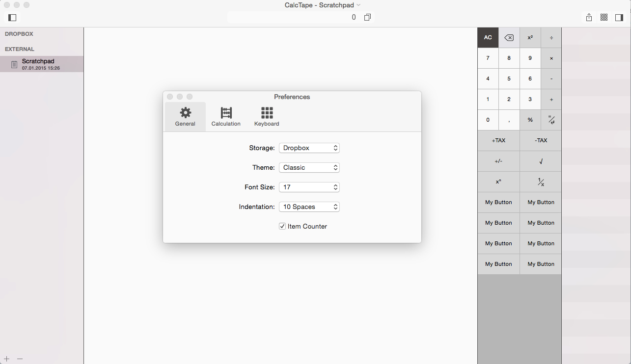The height and width of the screenshot is (364, 631).
Task: Click the document title dropdown arrow
Action: click(358, 5)
